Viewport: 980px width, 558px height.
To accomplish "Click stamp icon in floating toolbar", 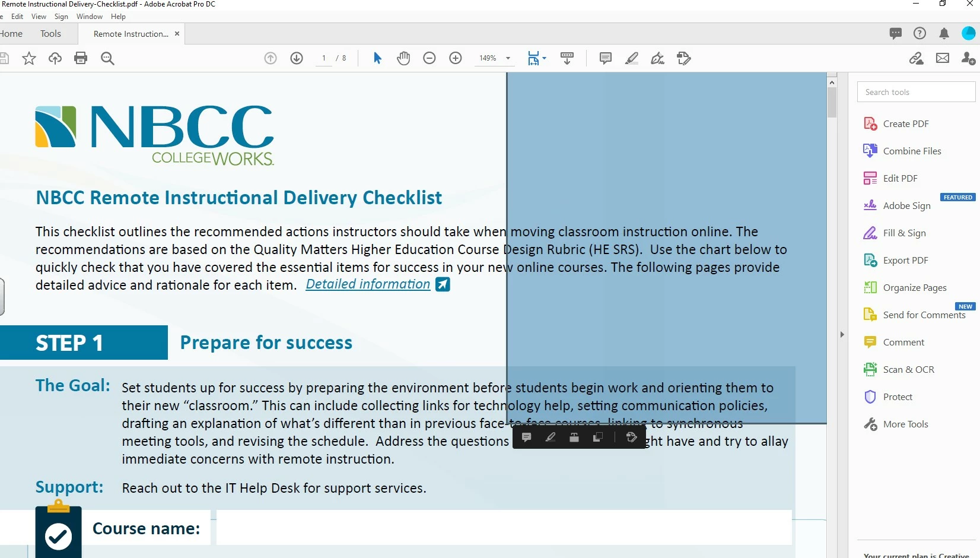I will (x=631, y=437).
